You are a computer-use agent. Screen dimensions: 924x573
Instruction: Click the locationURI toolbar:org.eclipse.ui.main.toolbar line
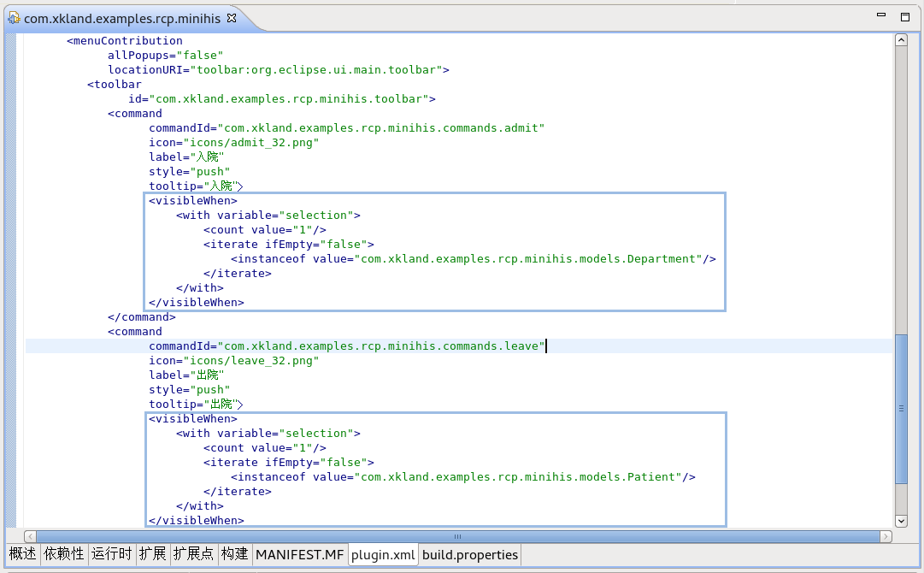click(x=278, y=69)
